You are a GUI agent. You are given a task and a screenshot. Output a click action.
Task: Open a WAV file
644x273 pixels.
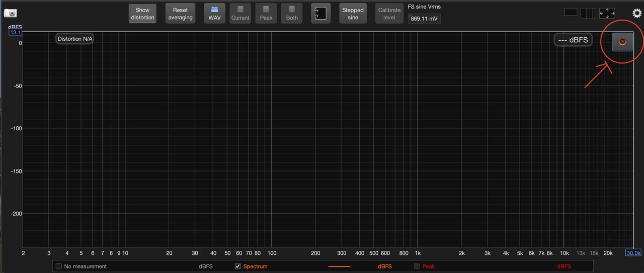tap(214, 14)
